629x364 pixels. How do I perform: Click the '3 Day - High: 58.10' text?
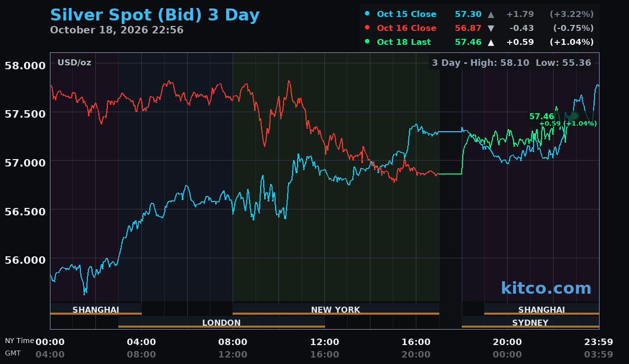point(481,63)
